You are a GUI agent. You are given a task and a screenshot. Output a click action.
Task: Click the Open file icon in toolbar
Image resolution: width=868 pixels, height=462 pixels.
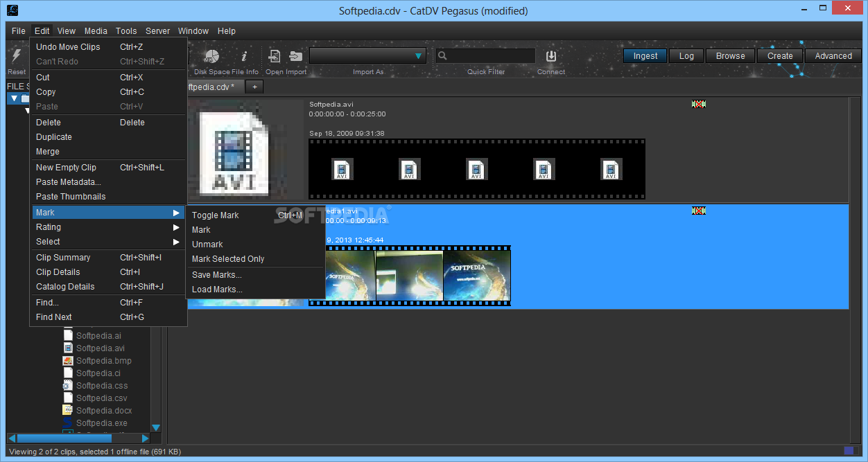(275, 56)
